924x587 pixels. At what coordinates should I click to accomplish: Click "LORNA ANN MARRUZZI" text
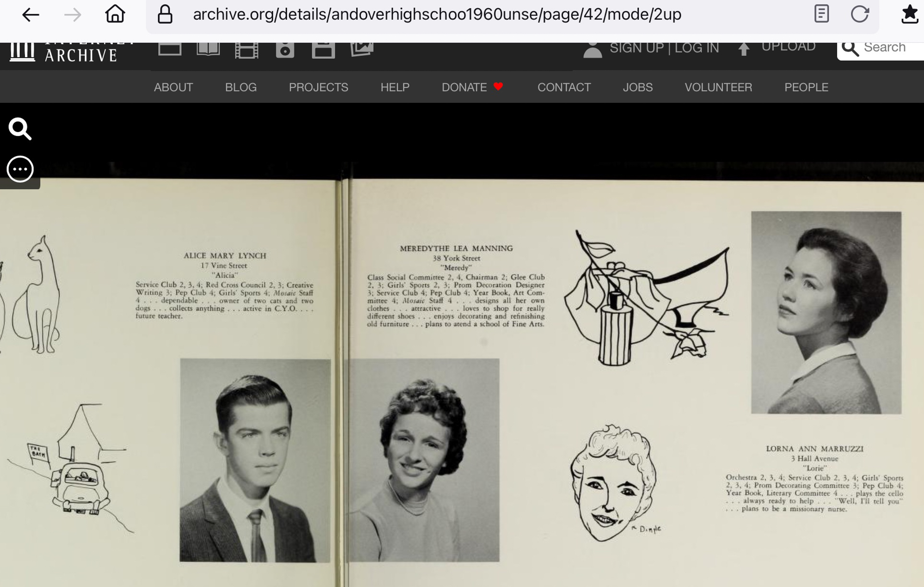[x=815, y=449]
